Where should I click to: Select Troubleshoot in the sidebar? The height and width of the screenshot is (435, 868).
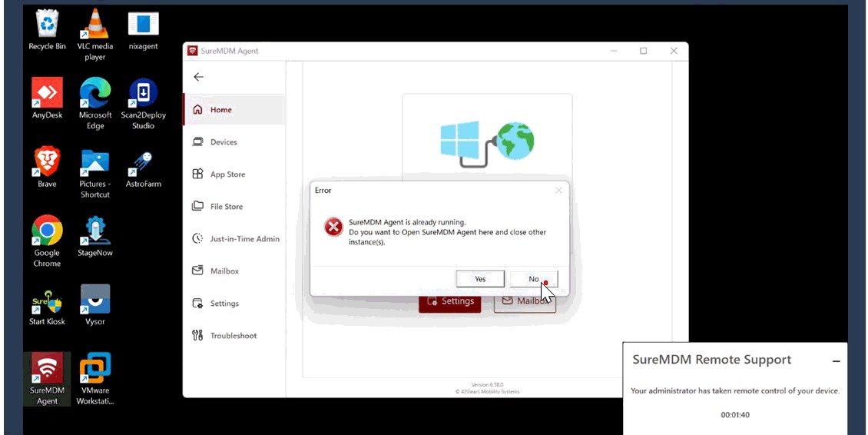233,336
